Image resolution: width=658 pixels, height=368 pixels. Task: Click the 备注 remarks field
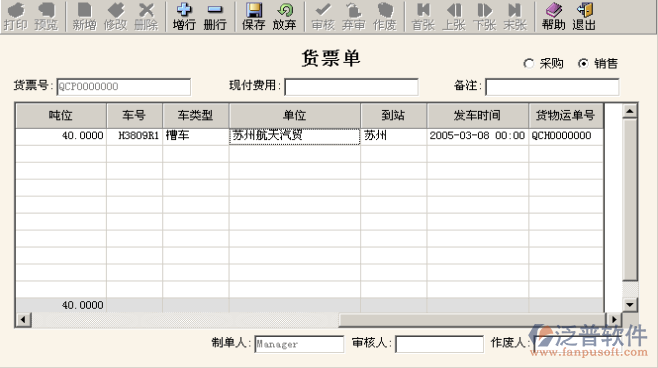(552, 87)
